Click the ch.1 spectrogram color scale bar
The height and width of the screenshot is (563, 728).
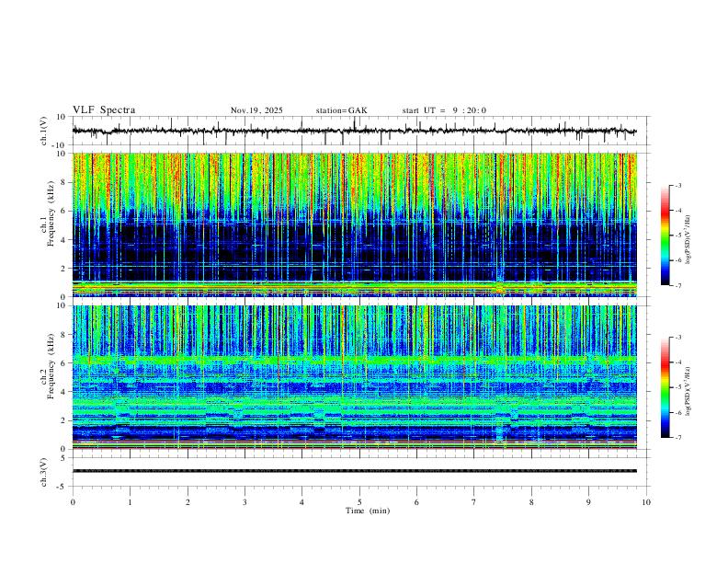tap(665, 236)
